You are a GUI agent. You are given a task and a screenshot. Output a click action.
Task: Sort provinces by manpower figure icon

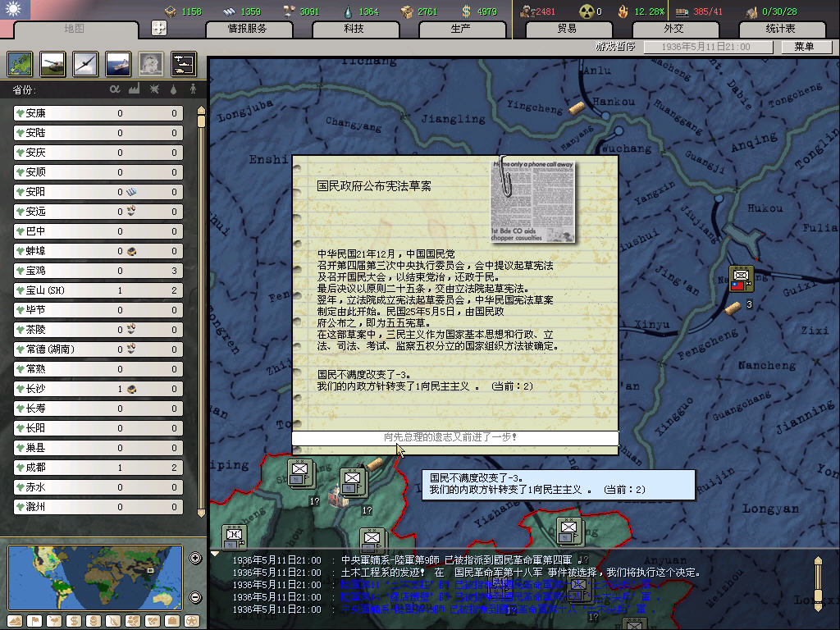point(193,89)
